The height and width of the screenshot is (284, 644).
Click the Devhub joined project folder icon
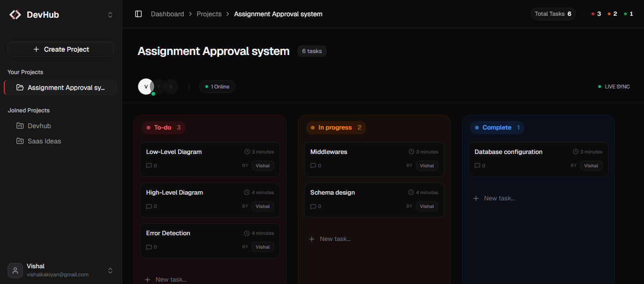[20, 126]
